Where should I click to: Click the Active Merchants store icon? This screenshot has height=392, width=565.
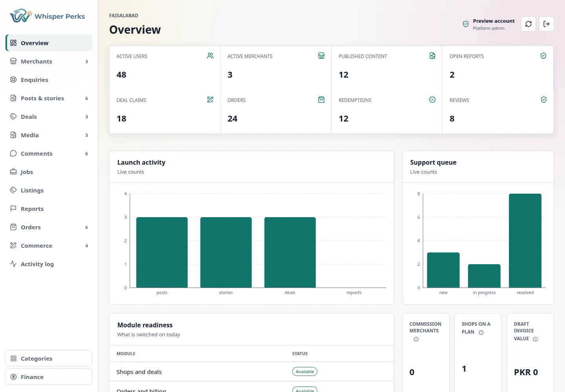(x=321, y=56)
